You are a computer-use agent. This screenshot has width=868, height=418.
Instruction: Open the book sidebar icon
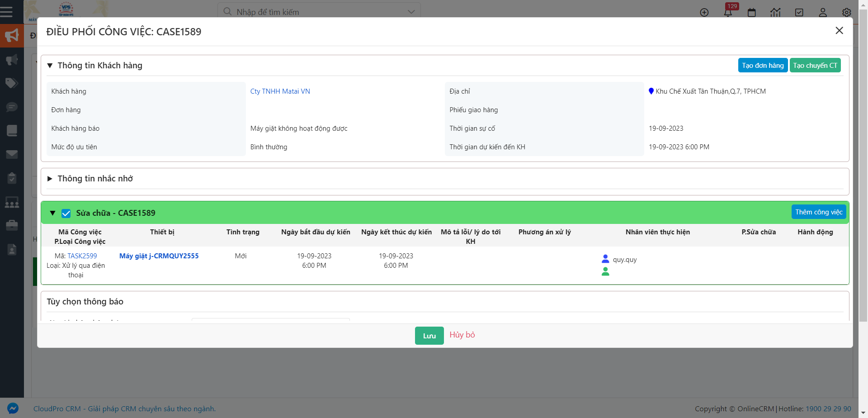tap(12, 131)
